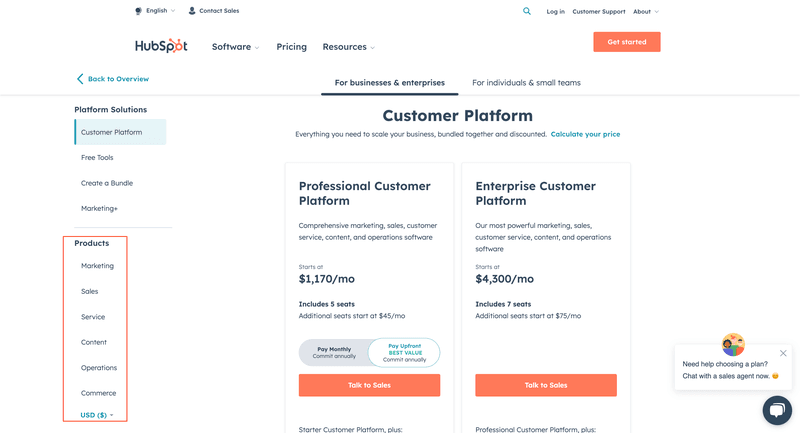
Task: Click the Customer Platform main heading
Action: click(458, 116)
